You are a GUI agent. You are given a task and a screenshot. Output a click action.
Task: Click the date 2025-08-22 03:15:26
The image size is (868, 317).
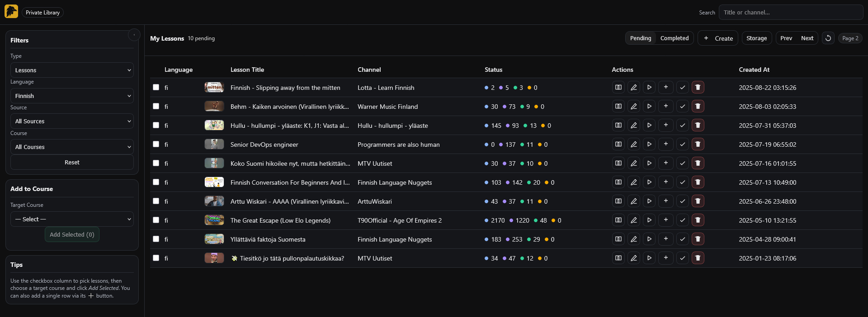[x=768, y=88]
